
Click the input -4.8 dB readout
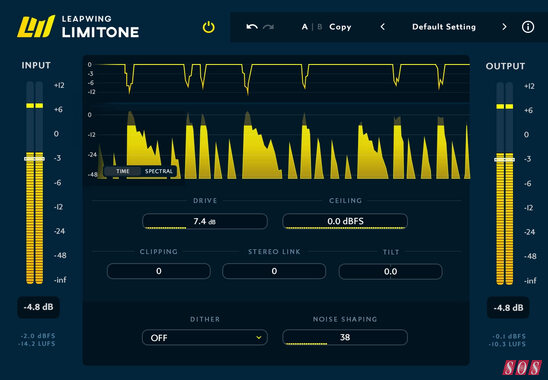(x=38, y=307)
